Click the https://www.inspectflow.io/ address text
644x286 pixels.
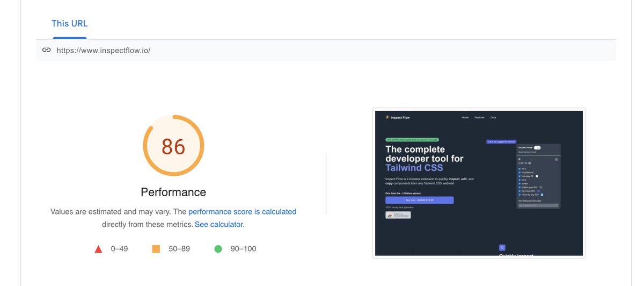pos(104,50)
